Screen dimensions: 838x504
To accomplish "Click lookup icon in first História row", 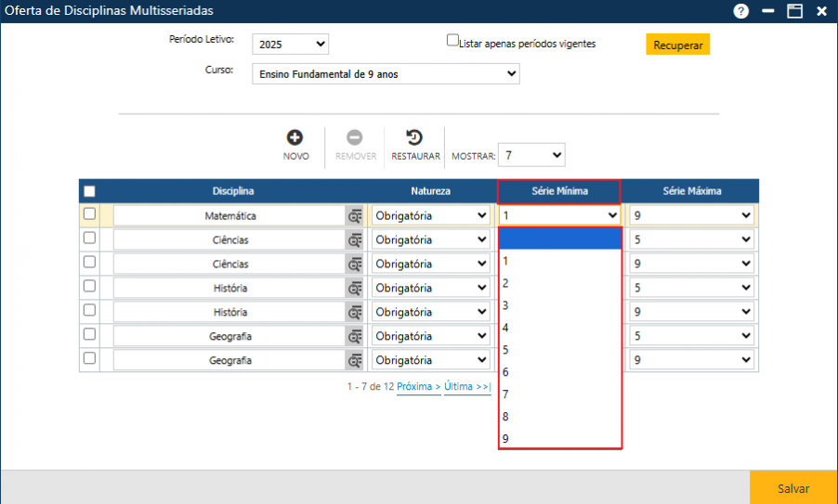I will click(355, 288).
